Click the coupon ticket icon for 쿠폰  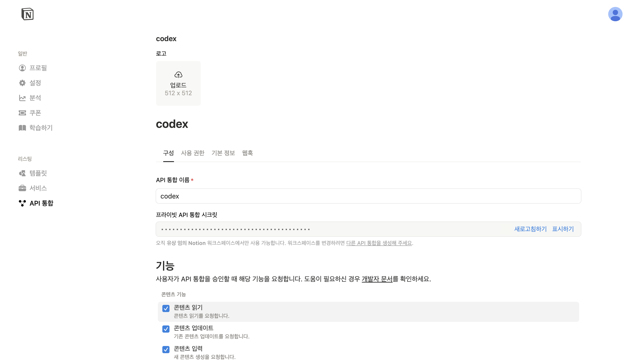point(22,113)
